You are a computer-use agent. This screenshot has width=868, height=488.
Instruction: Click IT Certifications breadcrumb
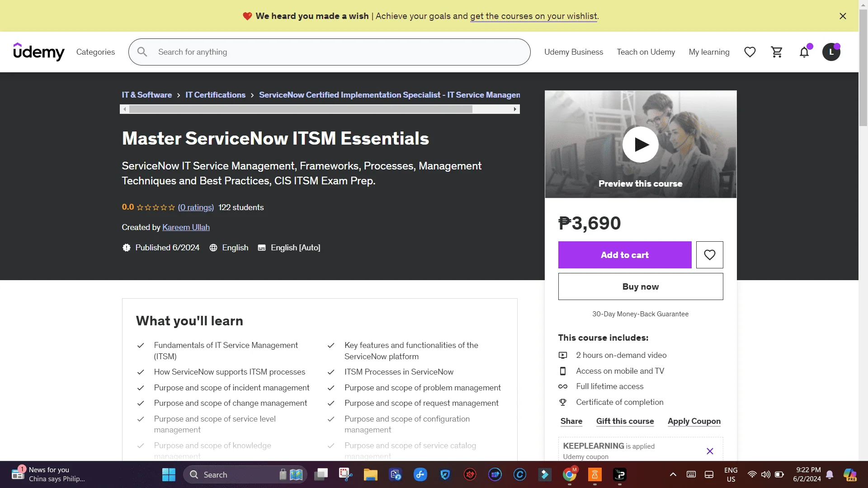pos(215,95)
